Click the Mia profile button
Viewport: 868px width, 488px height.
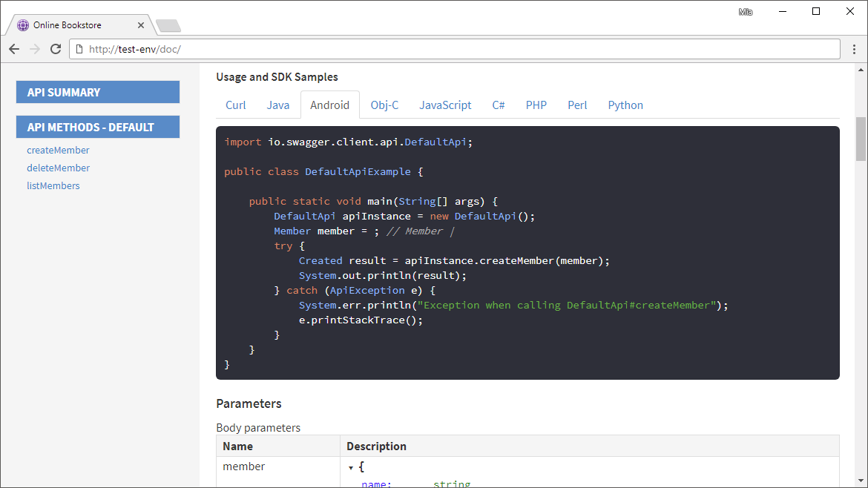(746, 12)
